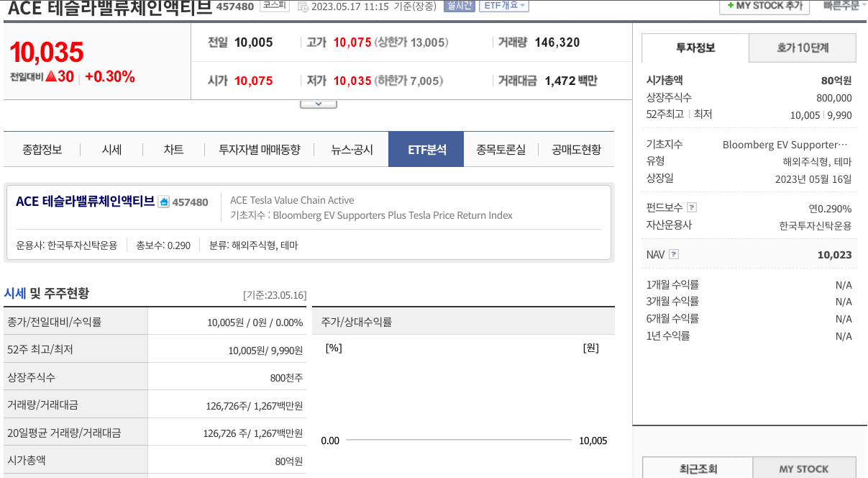Open the 종합정보 tab
The height and width of the screenshot is (478, 868).
point(42,150)
